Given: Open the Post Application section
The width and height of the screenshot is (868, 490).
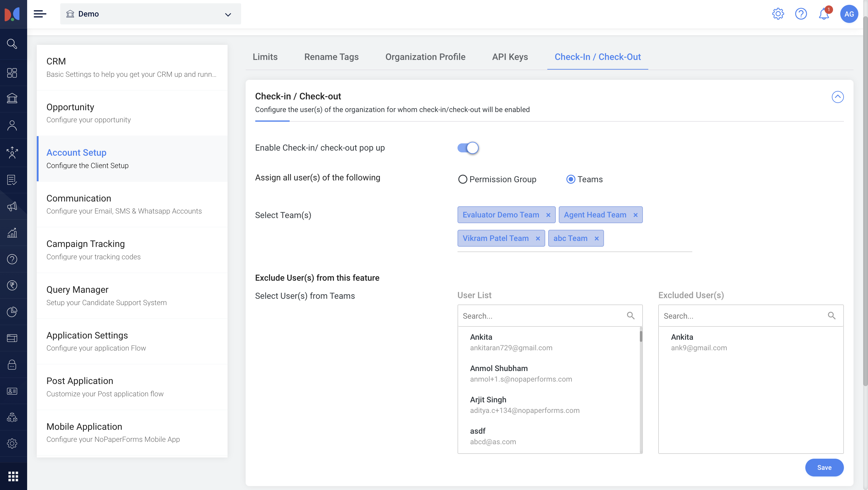Looking at the screenshot, I should click(x=132, y=387).
